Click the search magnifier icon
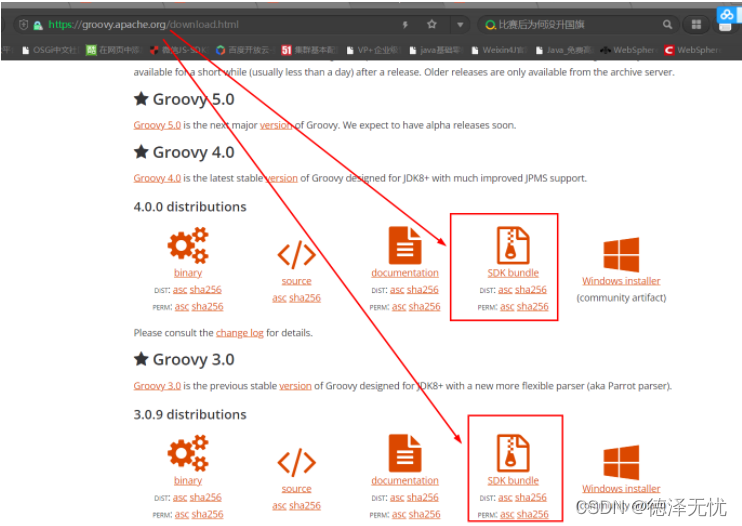Screen dimensions: 742x526 667,25
